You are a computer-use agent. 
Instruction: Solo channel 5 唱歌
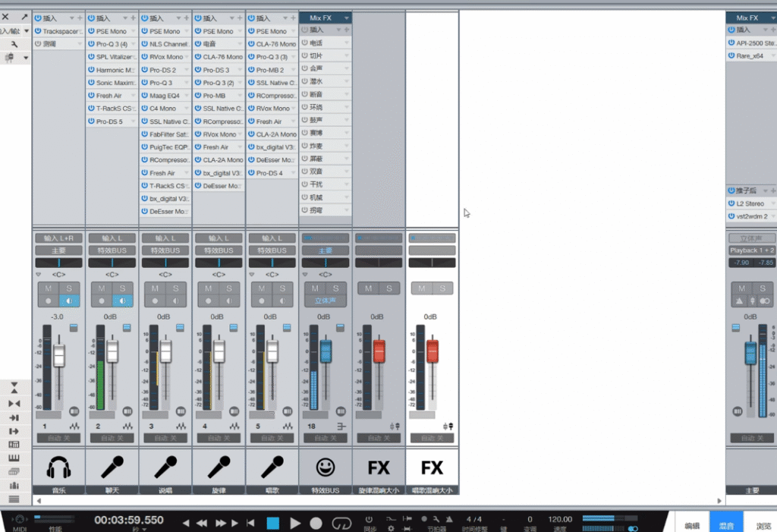[x=282, y=288]
